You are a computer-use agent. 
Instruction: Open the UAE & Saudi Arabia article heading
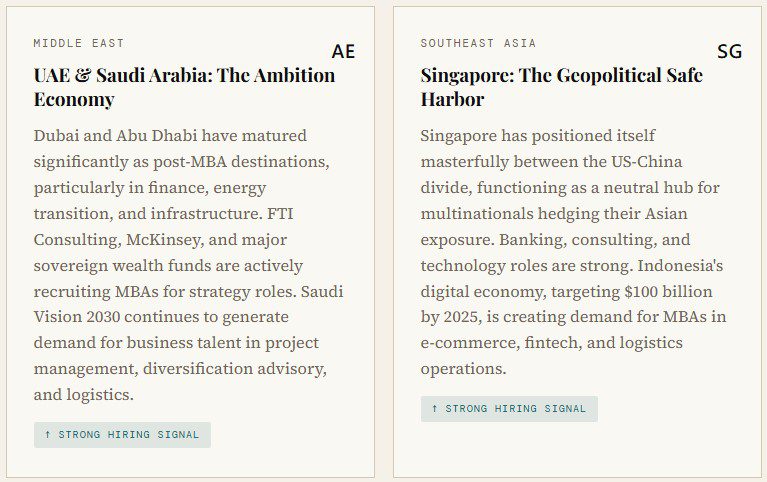[184, 87]
